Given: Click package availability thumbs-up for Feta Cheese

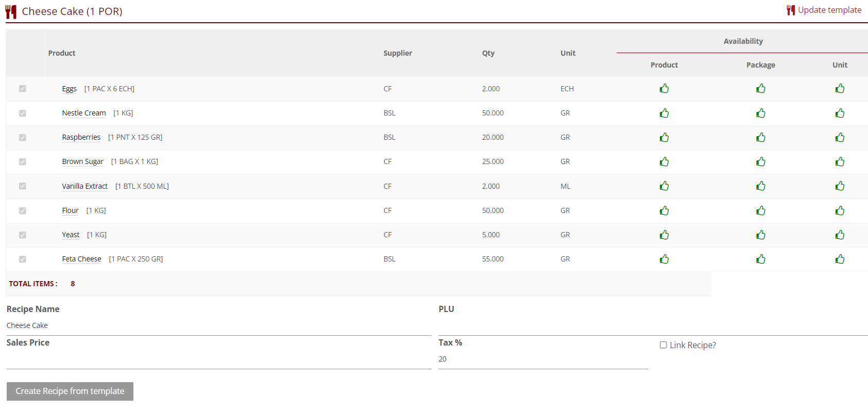Looking at the screenshot, I should 760,259.
